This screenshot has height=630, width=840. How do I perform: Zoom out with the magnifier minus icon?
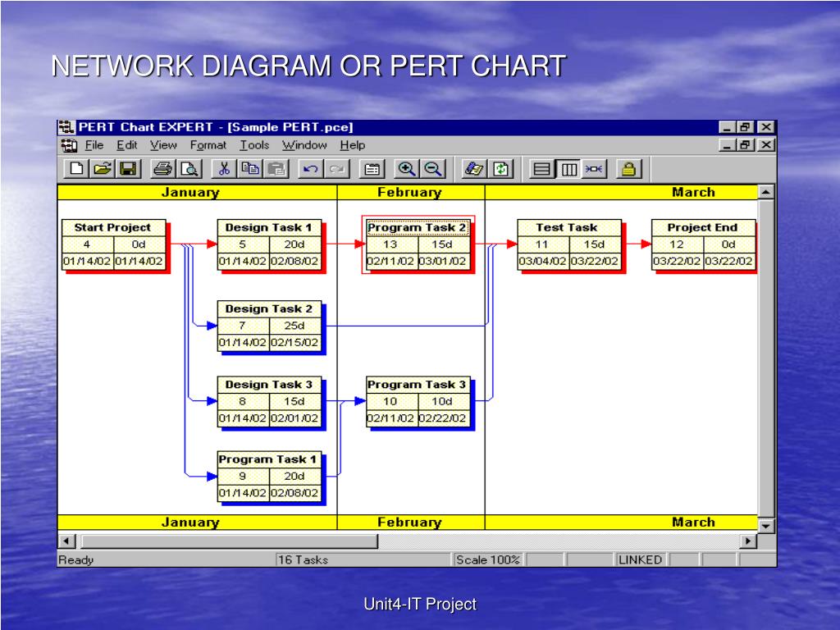coord(433,169)
